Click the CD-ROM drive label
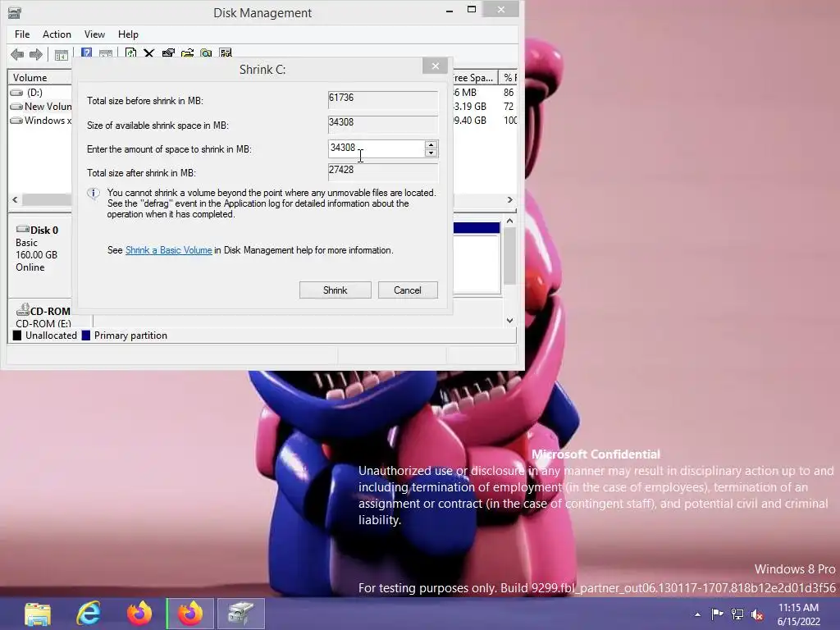This screenshot has width=840, height=630. point(50,311)
